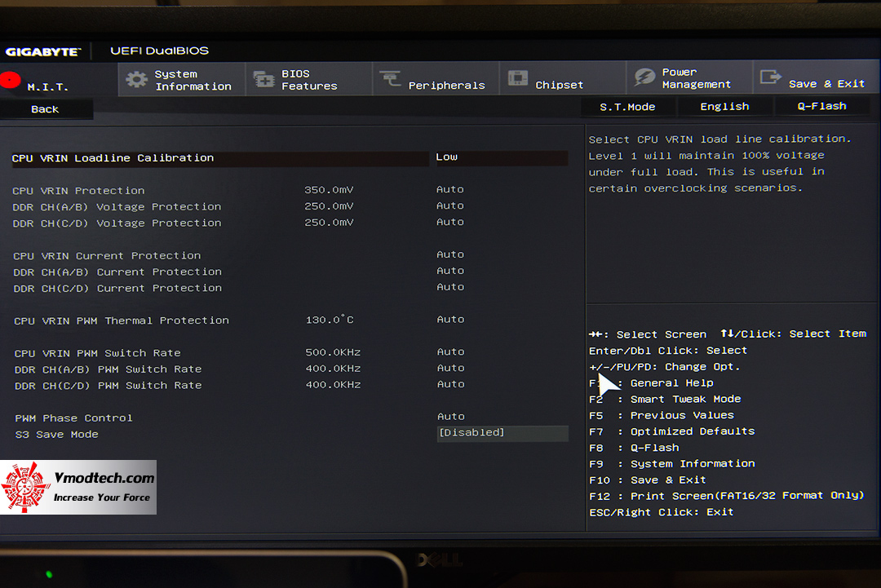Open the English language selector
Image resolution: width=881 pixels, height=588 pixels.
[x=725, y=106]
